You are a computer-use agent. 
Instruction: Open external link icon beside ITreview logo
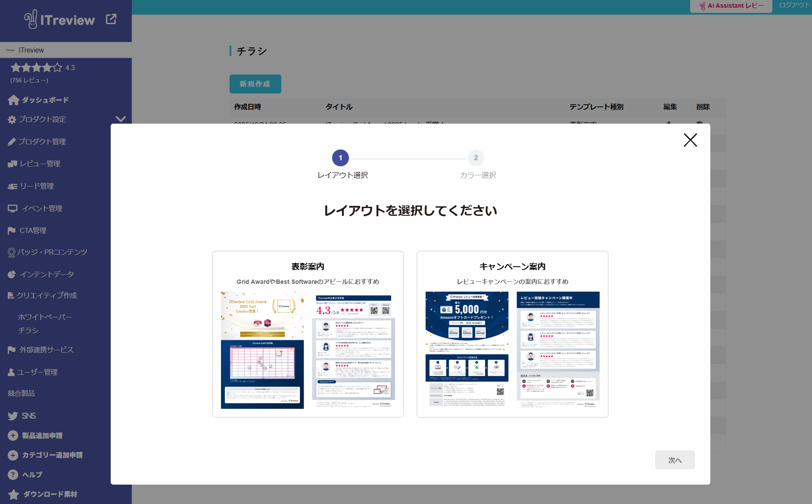(111, 19)
